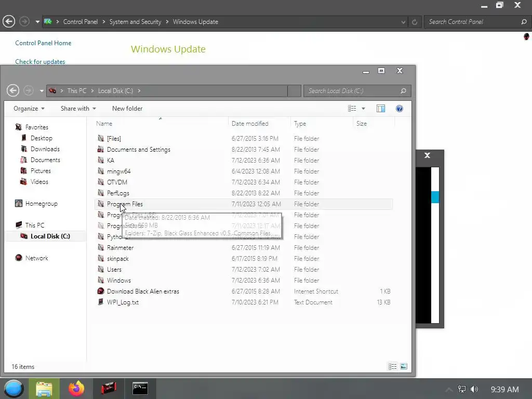Select the OTVDM folder
The height and width of the screenshot is (399, 532).
point(117,182)
